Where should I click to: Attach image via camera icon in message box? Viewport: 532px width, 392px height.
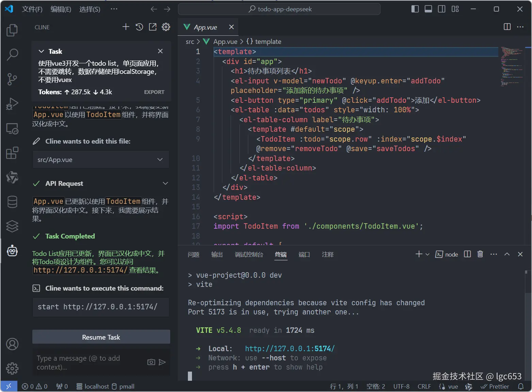[x=151, y=362]
